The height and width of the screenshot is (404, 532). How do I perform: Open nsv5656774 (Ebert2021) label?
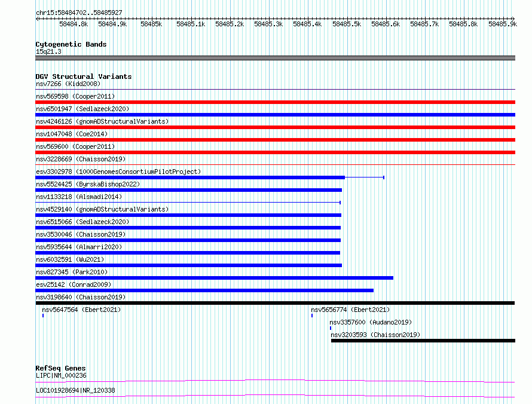[350, 310]
